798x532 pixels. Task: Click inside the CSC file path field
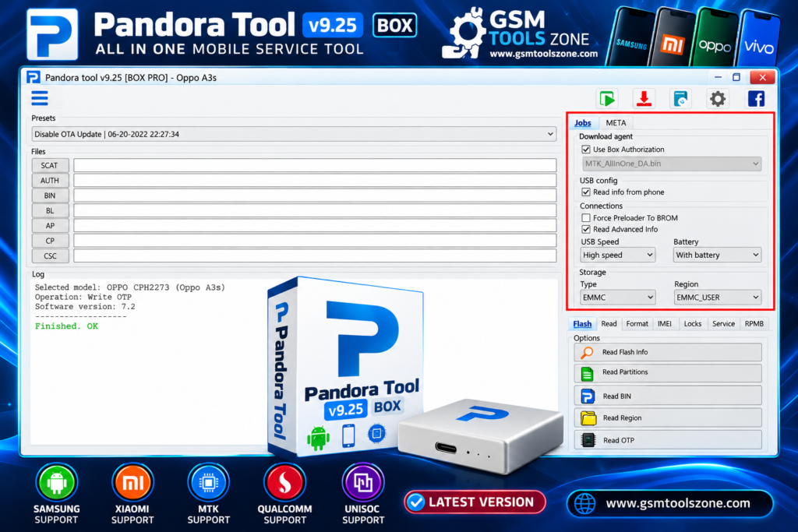[x=315, y=255]
